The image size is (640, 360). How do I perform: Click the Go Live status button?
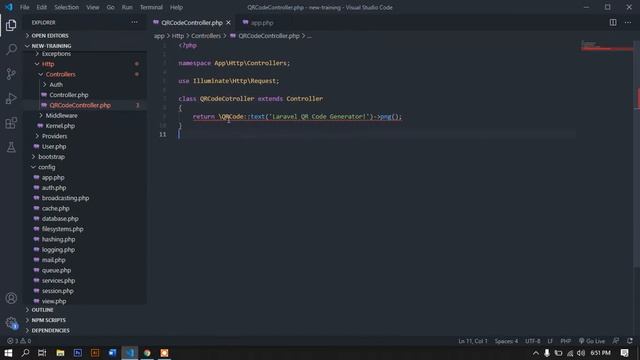pyautogui.click(x=592, y=341)
